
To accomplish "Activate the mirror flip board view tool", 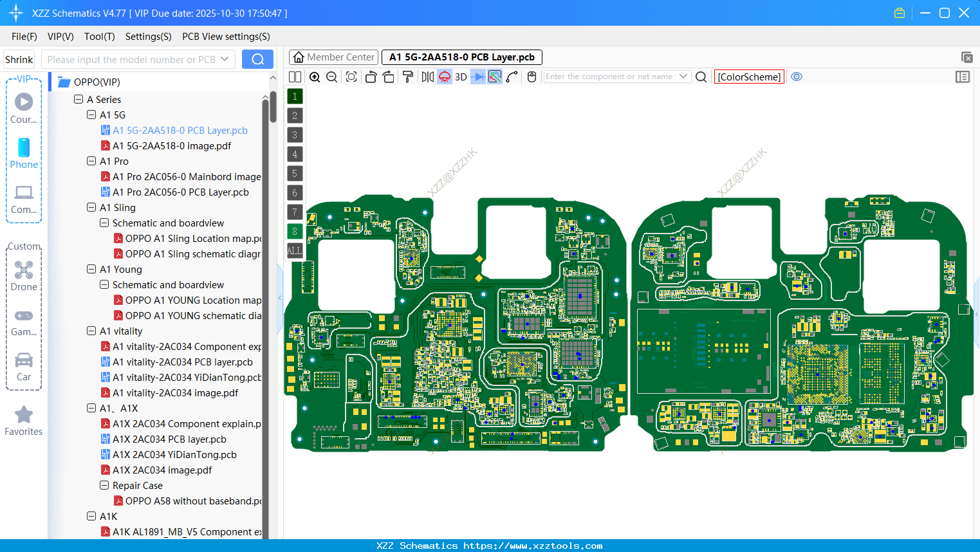I will coord(427,77).
